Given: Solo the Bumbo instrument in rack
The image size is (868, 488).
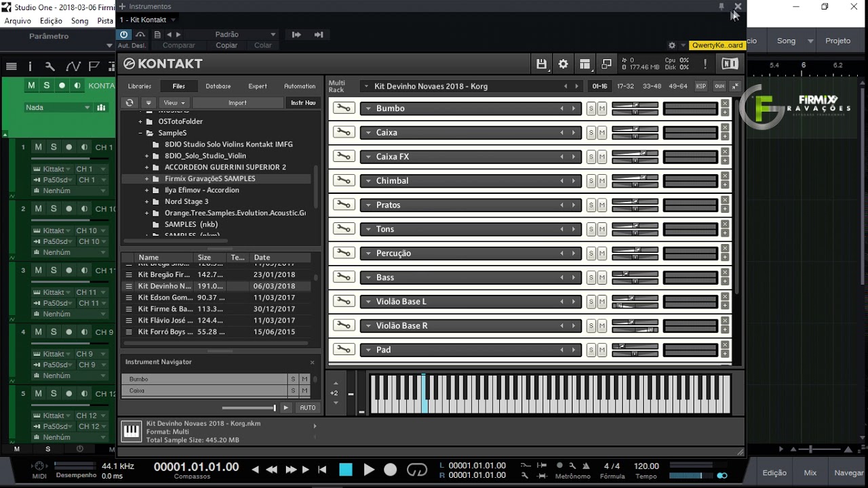Looking at the screenshot, I should [x=591, y=108].
